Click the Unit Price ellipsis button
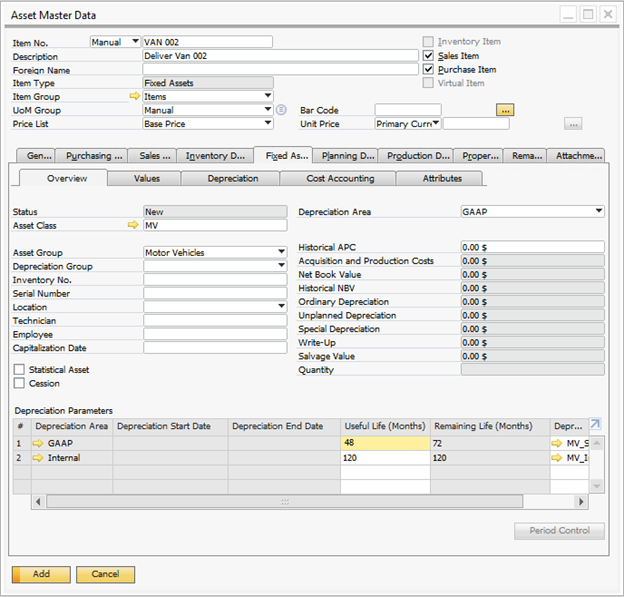The height and width of the screenshot is (597, 624). 573,124
